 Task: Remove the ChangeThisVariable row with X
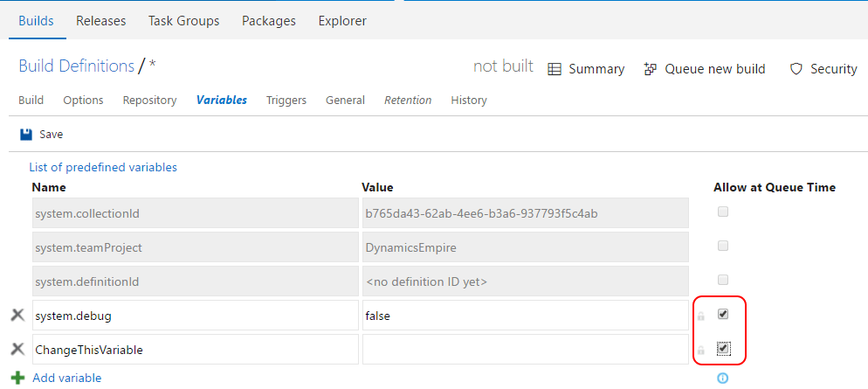(17, 350)
